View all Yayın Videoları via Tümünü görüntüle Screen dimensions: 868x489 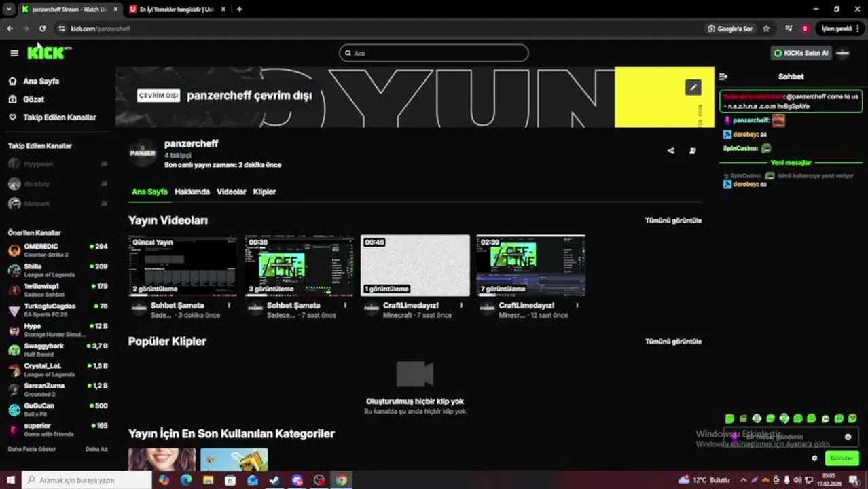coord(673,221)
